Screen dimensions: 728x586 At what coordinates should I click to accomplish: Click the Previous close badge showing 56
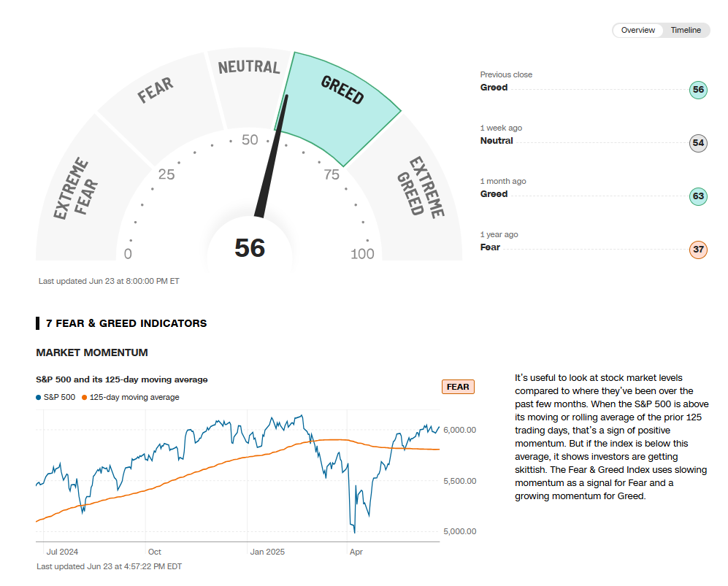698,90
